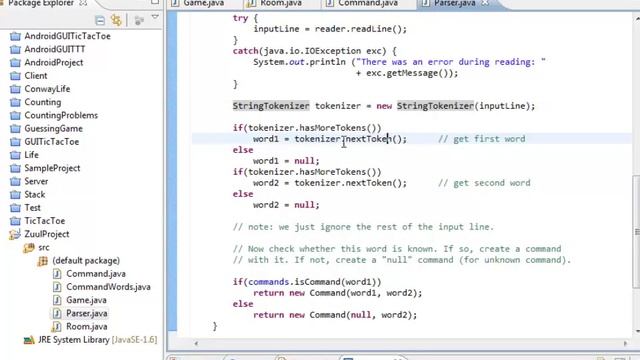Select the AndroidGUITicTacToe project

point(67,36)
